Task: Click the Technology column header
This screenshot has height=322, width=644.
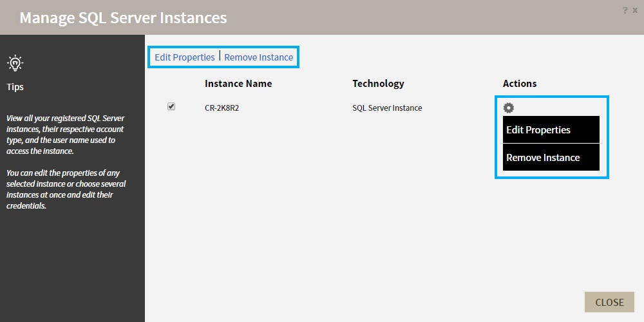Action: click(x=378, y=84)
